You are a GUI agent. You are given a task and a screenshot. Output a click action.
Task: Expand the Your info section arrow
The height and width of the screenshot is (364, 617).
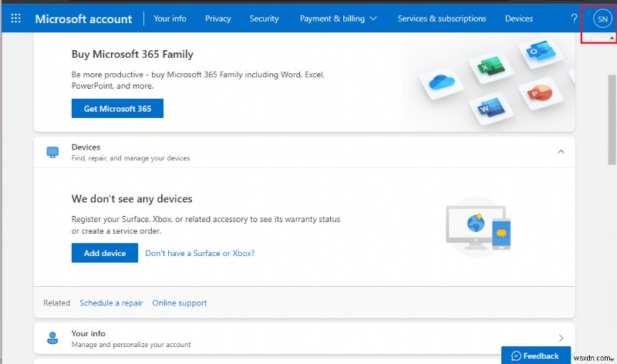tap(561, 338)
